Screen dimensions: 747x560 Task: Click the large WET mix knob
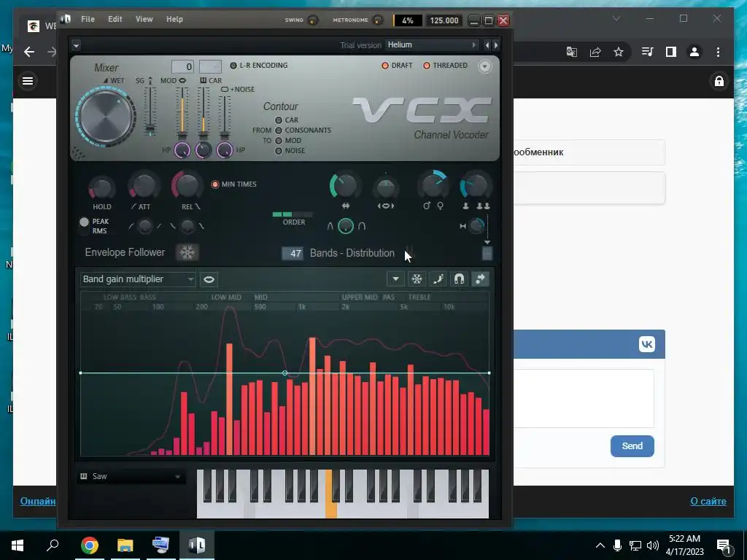coord(106,117)
